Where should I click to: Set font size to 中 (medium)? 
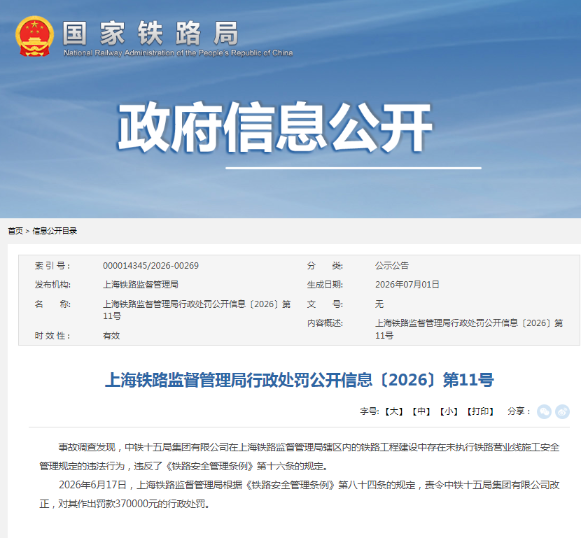[421, 412]
